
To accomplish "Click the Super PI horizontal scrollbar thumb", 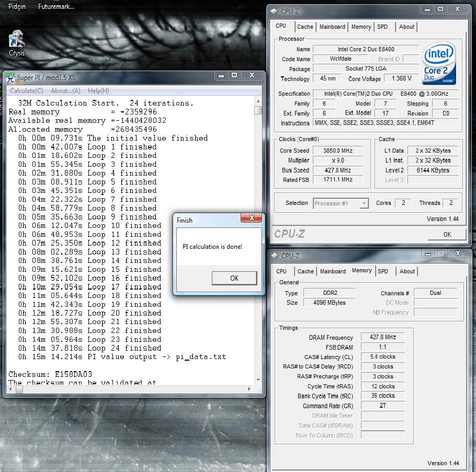I will pyautogui.click(x=19, y=389).
